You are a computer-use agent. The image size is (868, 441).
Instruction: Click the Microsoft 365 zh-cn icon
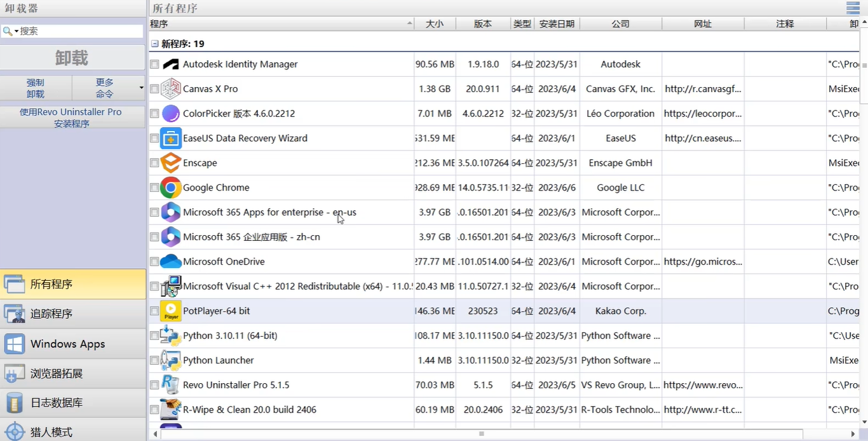pos(171,237)
